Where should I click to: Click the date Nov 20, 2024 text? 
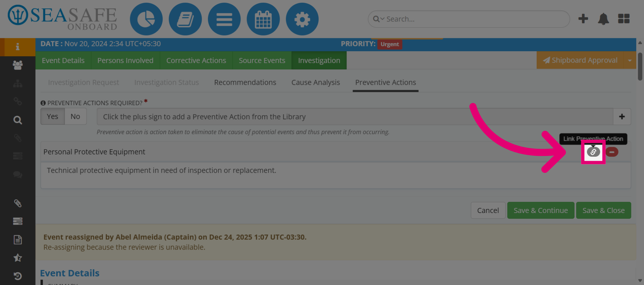(x=112, y=44)
